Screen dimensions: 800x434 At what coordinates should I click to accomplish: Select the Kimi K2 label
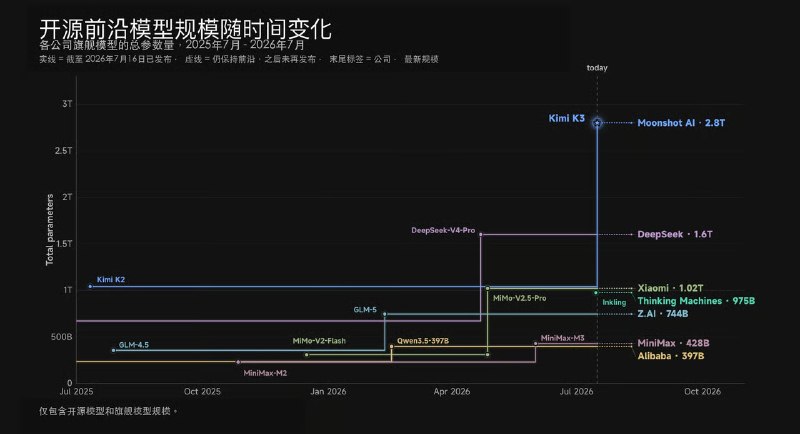111,279
